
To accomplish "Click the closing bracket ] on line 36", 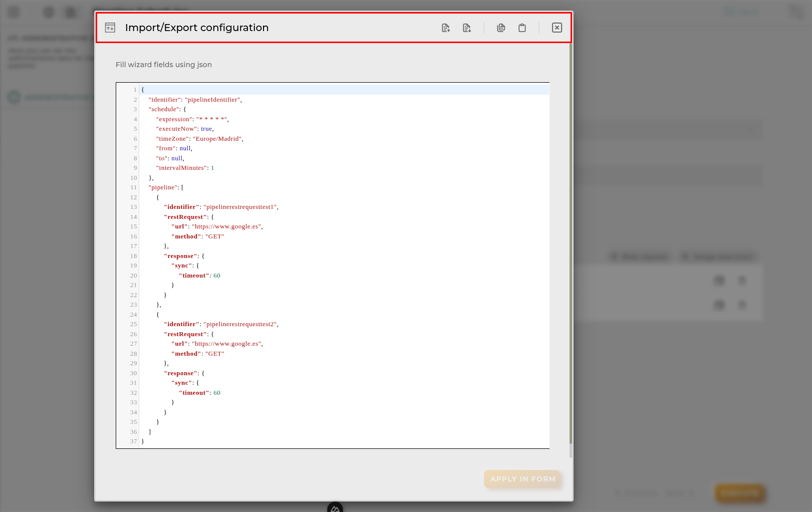I will point(150,432).
